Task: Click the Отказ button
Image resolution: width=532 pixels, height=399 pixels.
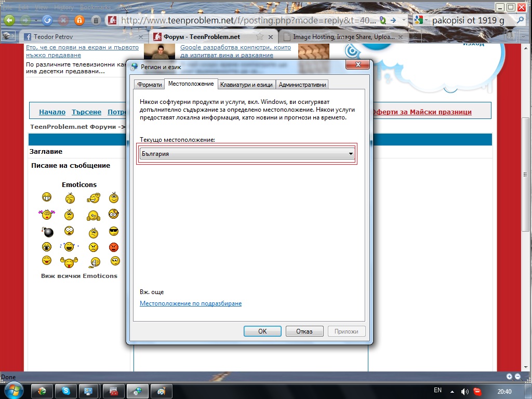Action: [304, 331]
